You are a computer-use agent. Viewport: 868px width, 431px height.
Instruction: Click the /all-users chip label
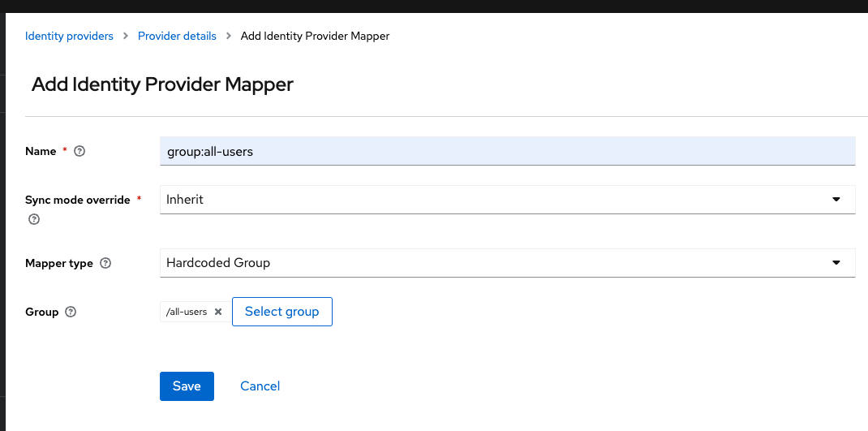187,312
